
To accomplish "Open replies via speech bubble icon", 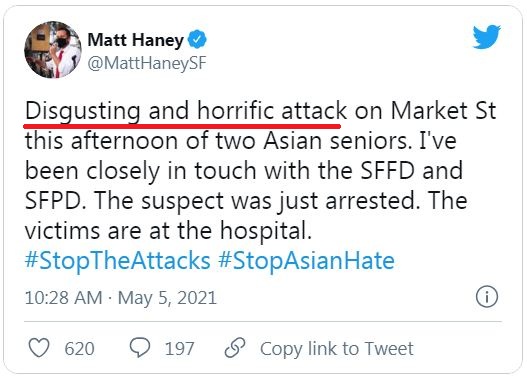I will click(x=140, y=348).
